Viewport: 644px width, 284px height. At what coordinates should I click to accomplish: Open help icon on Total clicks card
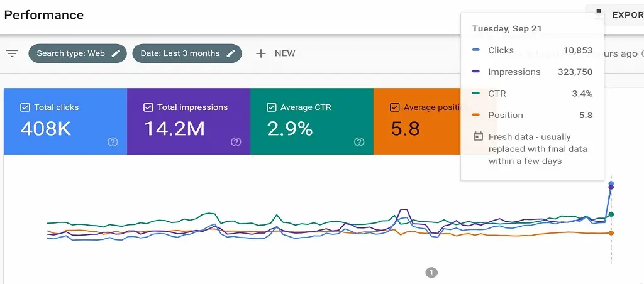113,142
